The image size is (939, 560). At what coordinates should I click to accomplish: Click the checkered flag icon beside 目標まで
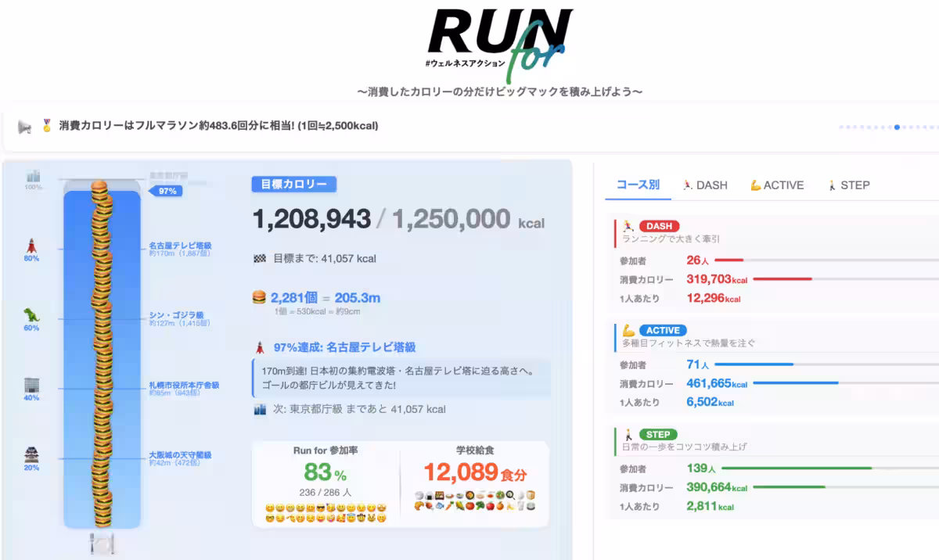(x=260, y=258)
